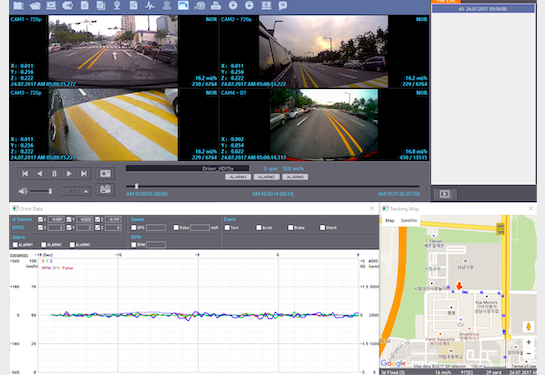Skip to the last frame
Image resolution: width=545 pixels, height=375 pixels.
tap(84, 173)
